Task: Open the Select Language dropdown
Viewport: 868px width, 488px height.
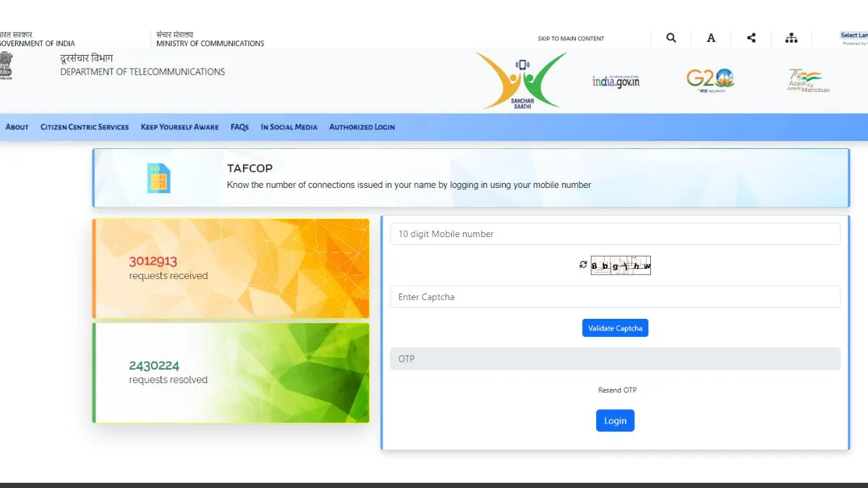Action: (854, 35)
